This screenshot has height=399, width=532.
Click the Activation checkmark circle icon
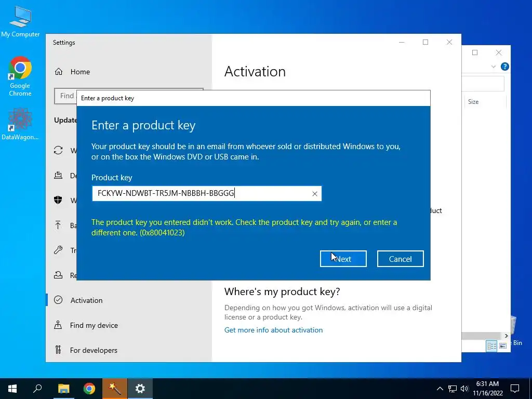click(58, 300)
